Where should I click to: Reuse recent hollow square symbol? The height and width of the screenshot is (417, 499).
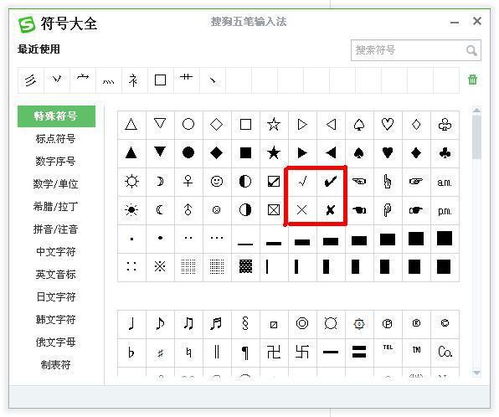[160, 80]
